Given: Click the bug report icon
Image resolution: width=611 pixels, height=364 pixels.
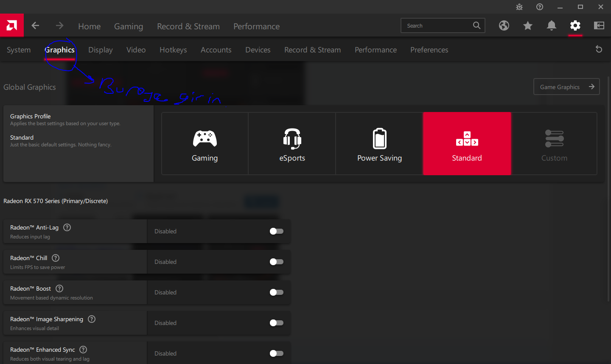Looking at the screenshot, I should [519, 7].
